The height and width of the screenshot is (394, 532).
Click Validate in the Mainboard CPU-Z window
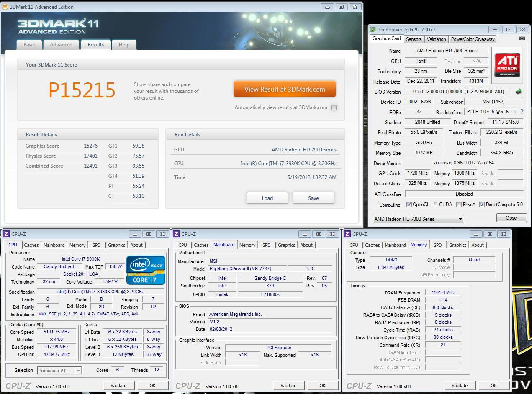[288, 386]
